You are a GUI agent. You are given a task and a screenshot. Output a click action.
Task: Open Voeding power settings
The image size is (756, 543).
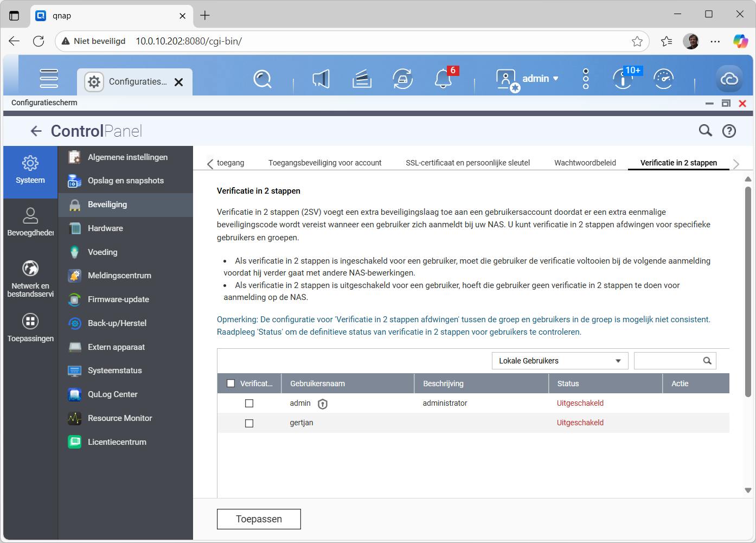(x=125, y=252)
